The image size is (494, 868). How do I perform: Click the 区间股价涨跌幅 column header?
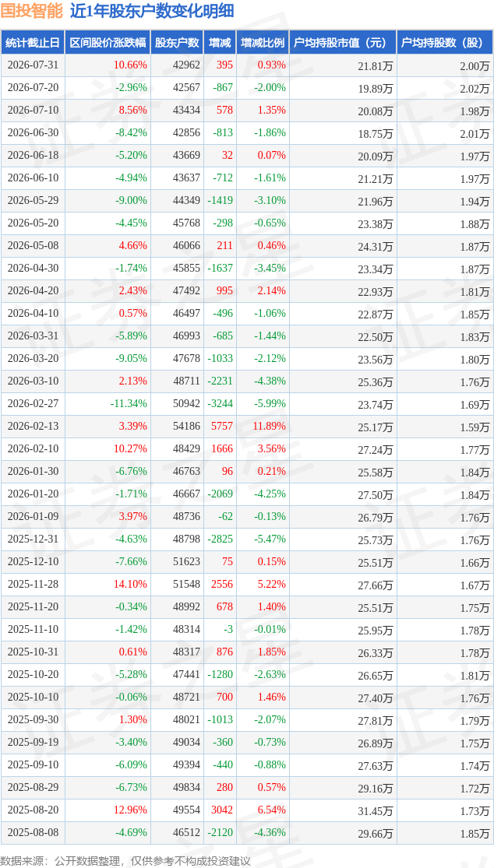(x=108, y=42)
